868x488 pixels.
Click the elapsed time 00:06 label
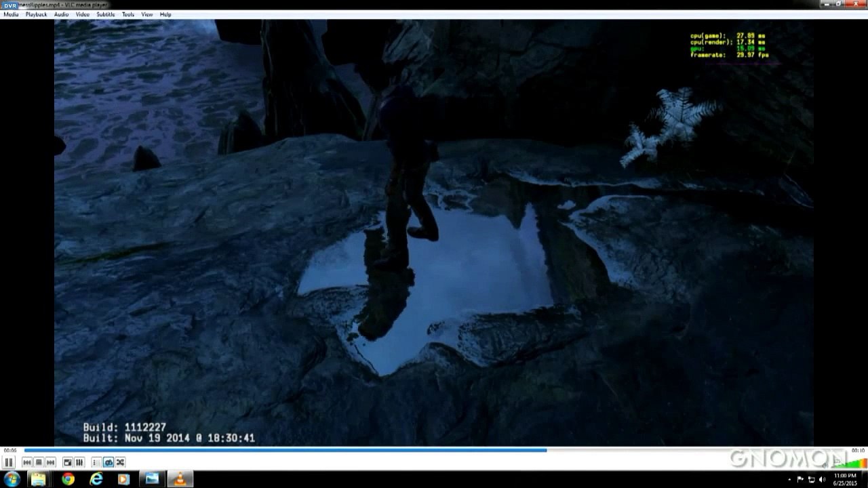pos(10,450)
